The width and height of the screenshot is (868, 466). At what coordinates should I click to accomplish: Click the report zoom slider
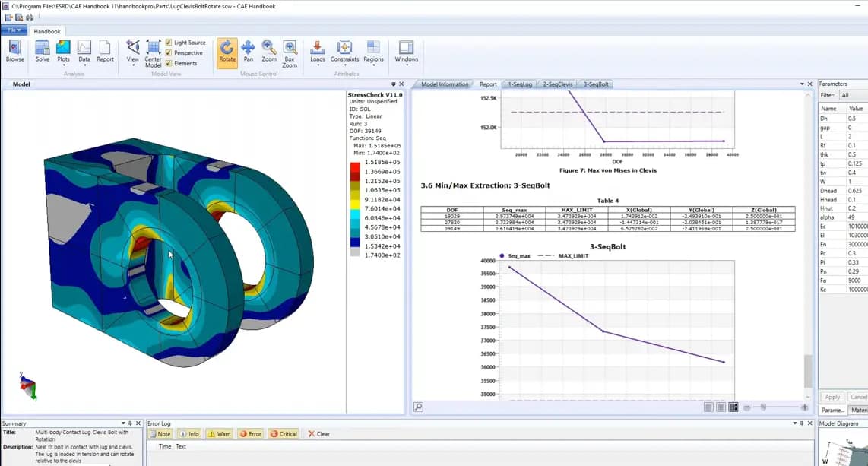[x=775, y=407]
